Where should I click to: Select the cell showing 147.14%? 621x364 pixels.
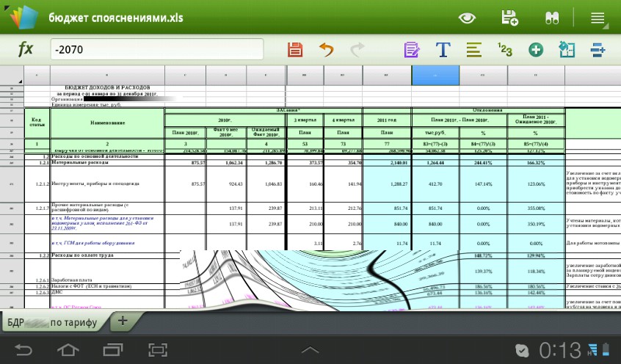pyautogui.click(x=483, y=184)
